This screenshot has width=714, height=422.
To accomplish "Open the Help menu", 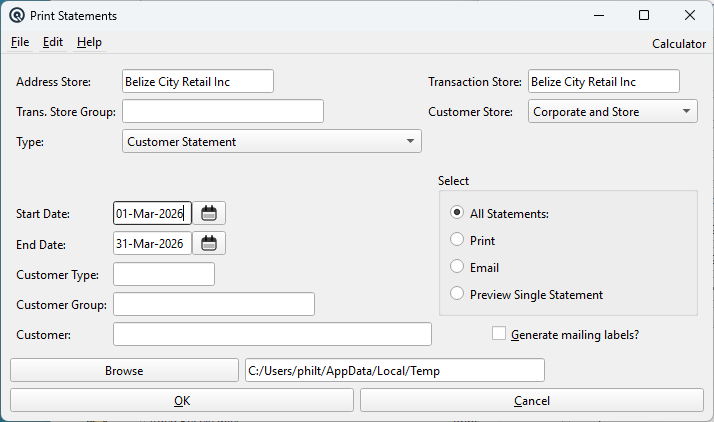I will [x=89, y=42].
